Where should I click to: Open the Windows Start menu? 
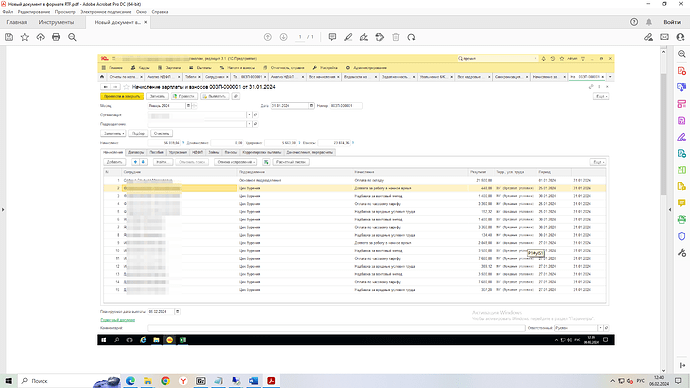click(x=8, y=381)
